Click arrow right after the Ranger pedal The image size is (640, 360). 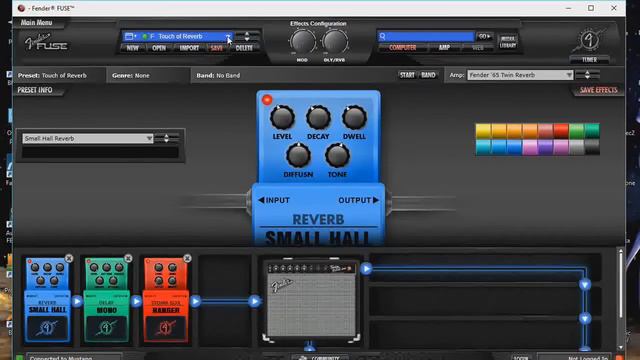click(x=196, y=302)
